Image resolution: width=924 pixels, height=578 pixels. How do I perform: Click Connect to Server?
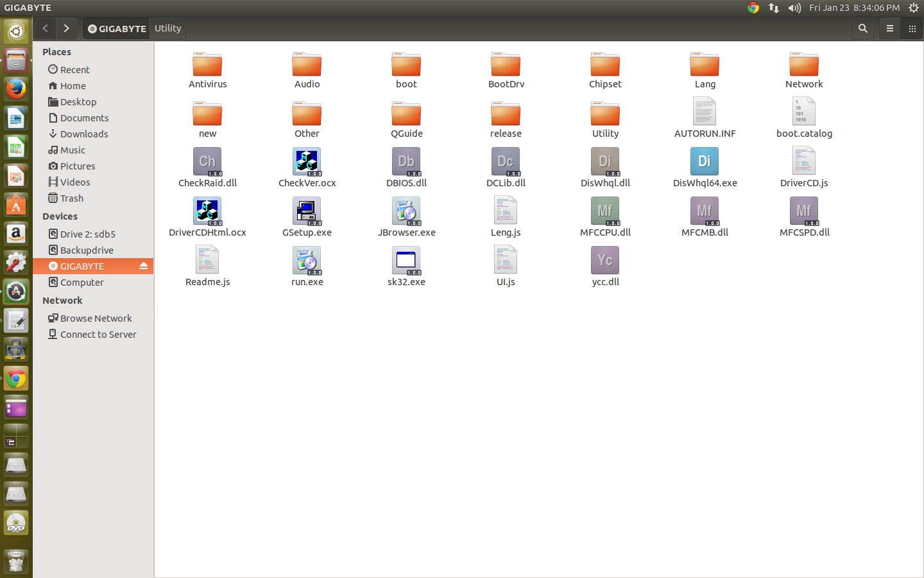pos(93,334)
